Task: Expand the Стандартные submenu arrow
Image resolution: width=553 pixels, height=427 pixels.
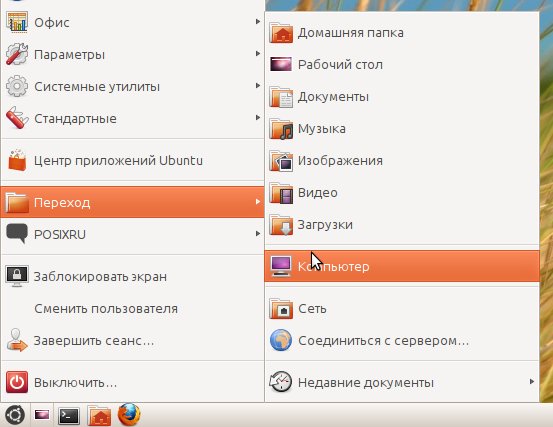Action: 258,117
